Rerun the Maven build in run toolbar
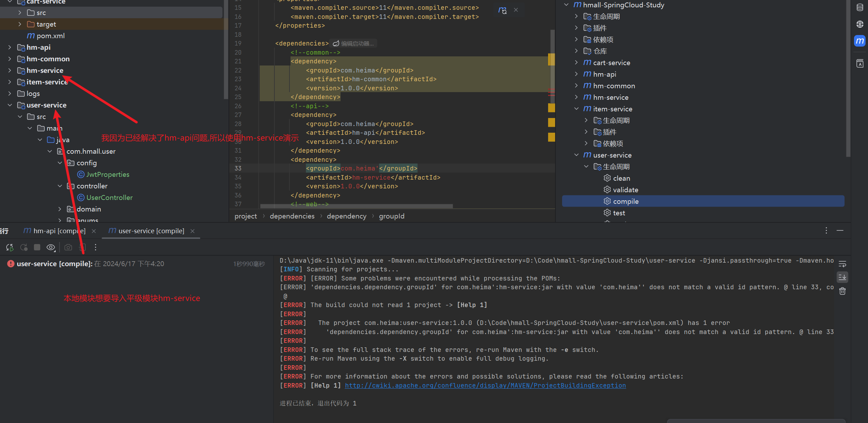The height and width of the screenshot is (423, 868). click(10, 248)
